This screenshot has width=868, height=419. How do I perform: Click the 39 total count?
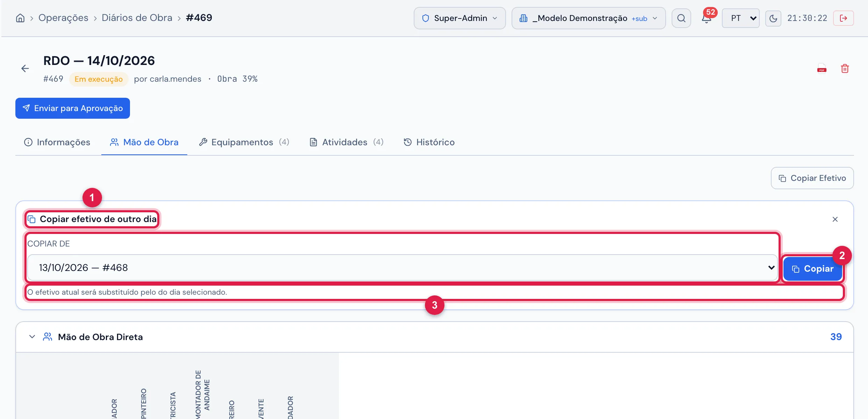coord(836,337)
